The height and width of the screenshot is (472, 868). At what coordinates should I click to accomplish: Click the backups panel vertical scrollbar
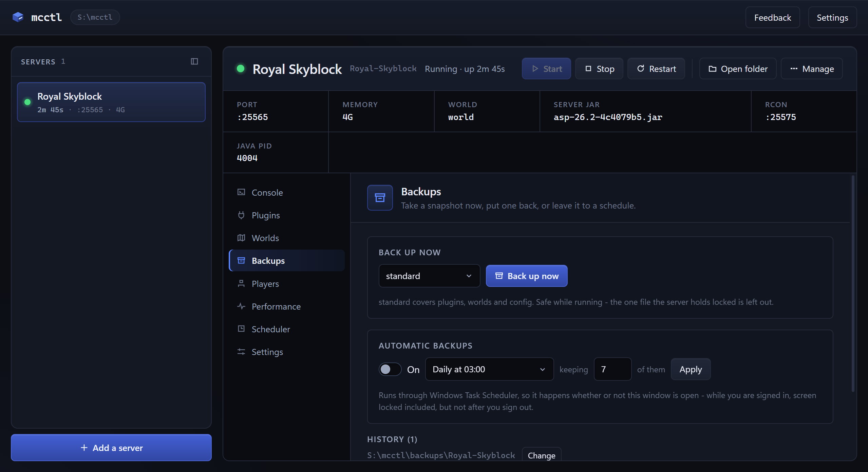[853, 283]
